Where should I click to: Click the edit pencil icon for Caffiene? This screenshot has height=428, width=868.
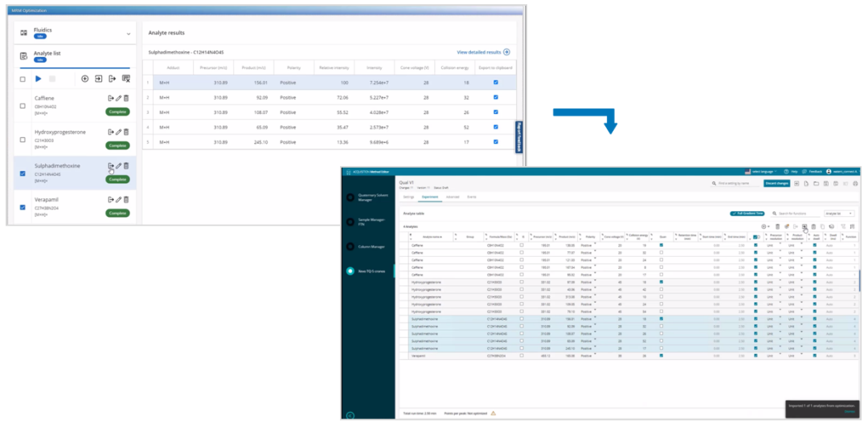tap(118, 98)
